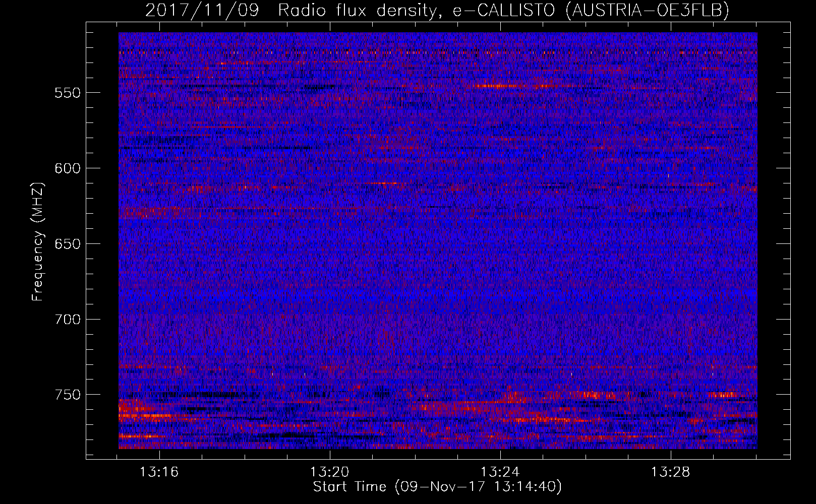Select the 550 frequency axis label
Image resolution: width=816 pixels, height=504 pixels.
[67, 93]
